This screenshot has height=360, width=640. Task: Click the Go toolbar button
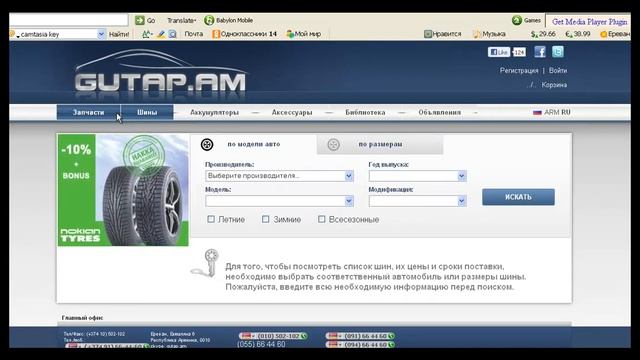(x=145, y=20)
